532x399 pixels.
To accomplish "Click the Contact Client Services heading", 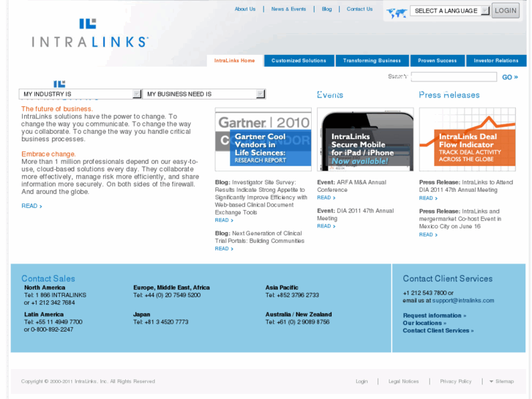I will [448, 278].
